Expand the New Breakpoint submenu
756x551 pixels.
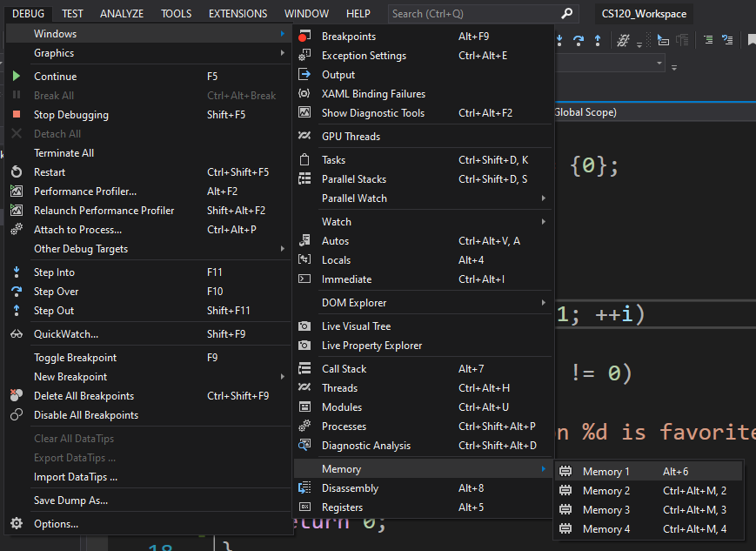149,377
